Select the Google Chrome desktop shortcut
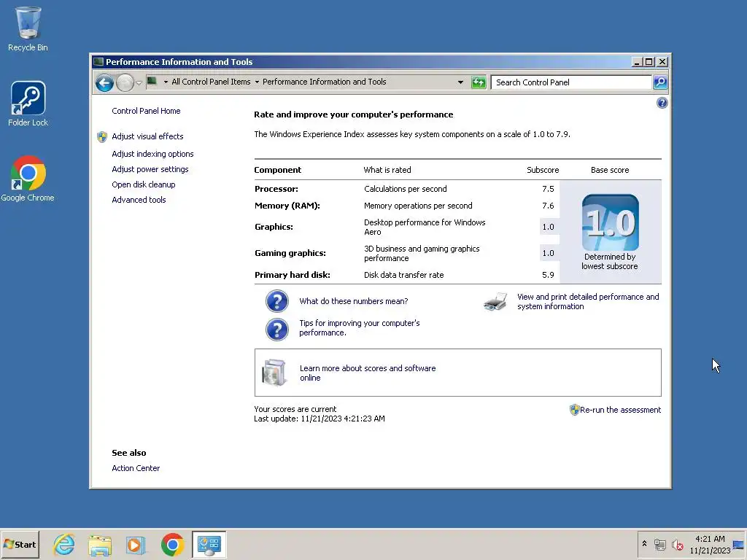This screenshot has height=560, width=747. tap(28, 179)
